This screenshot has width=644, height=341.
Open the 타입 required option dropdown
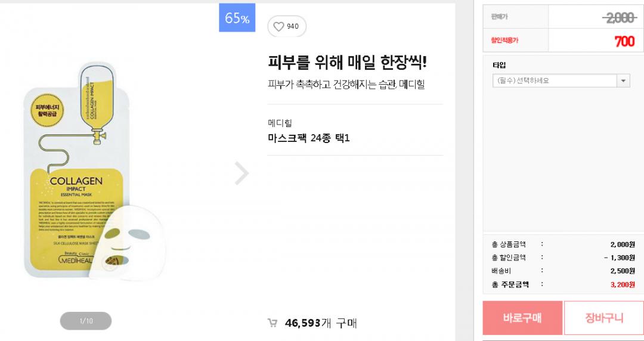(x=555, y=80)
